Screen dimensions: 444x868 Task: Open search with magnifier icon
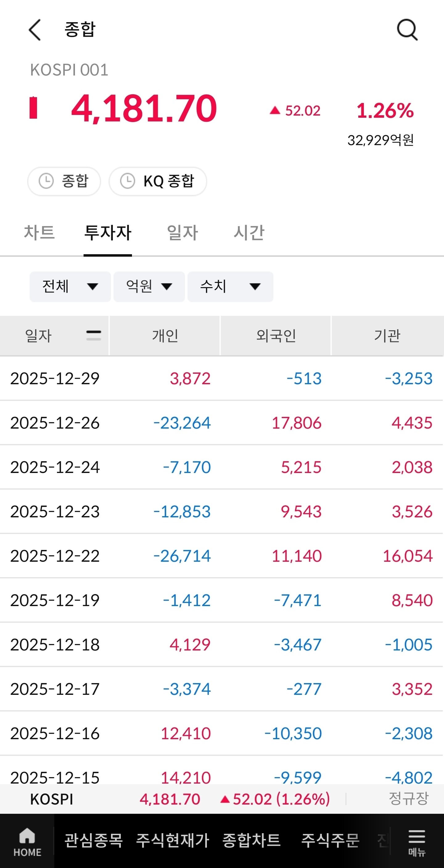click(x=407, y=30)
